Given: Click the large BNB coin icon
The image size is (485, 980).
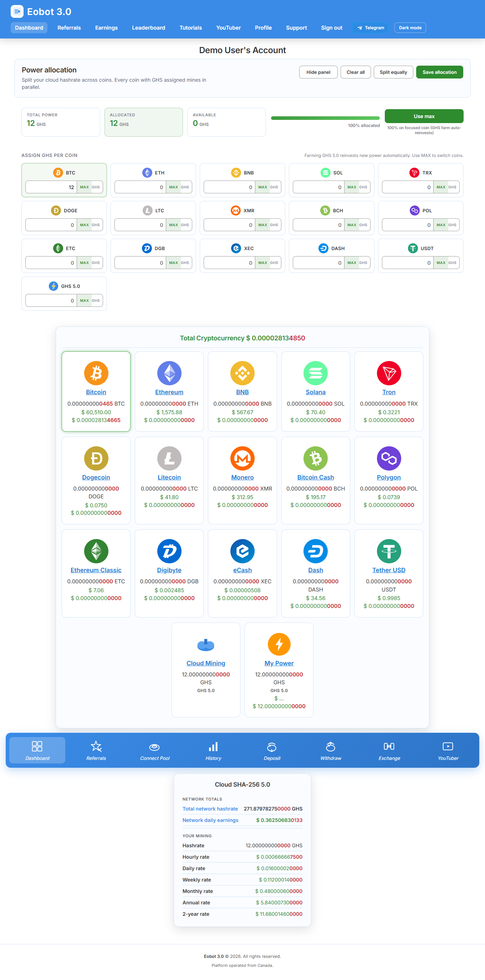Looking at the screenshot, I should click(x=242, y=373).
